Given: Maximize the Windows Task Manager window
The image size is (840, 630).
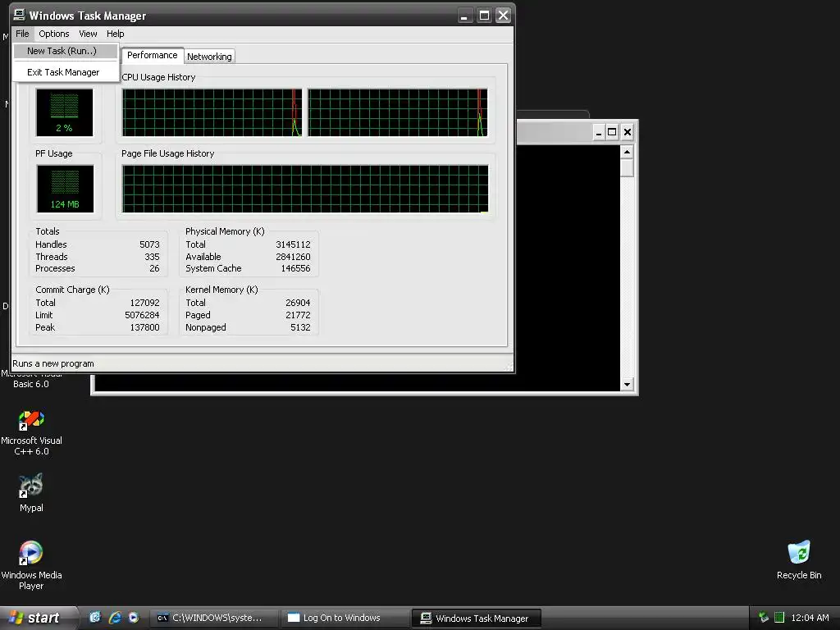Looking at the screenshot, I should (x=484, y=16).
